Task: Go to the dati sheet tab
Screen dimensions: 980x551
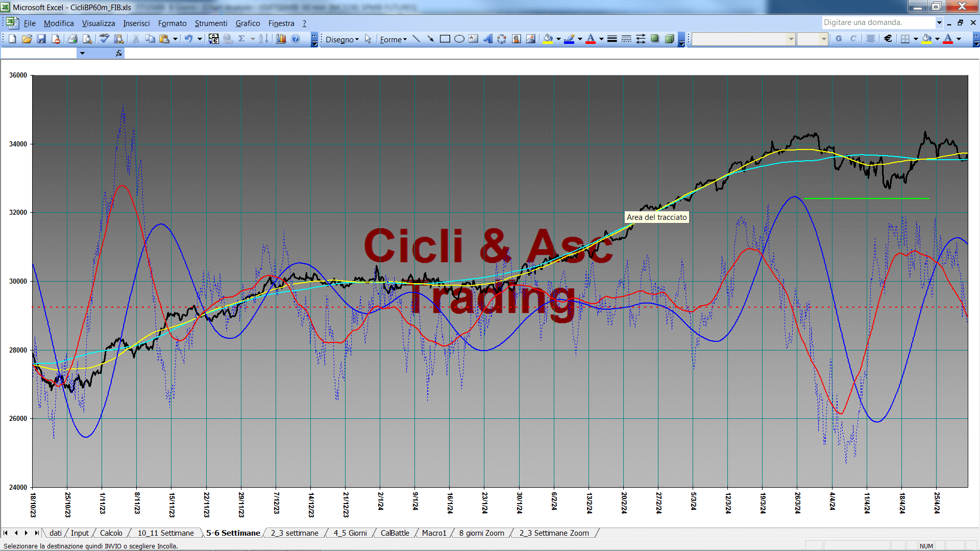Action: tap(56, 533)
